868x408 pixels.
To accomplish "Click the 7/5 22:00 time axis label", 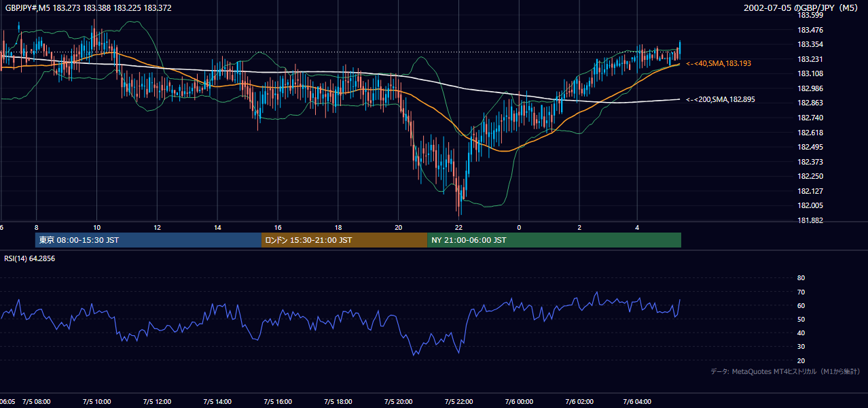I will pyautogui.click(x=459, y=401).
